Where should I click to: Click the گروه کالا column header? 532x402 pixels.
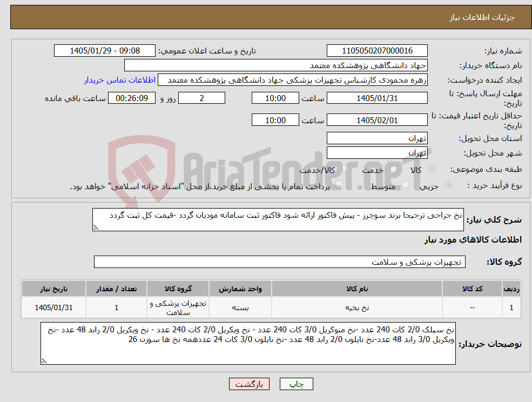coord(178,289)
